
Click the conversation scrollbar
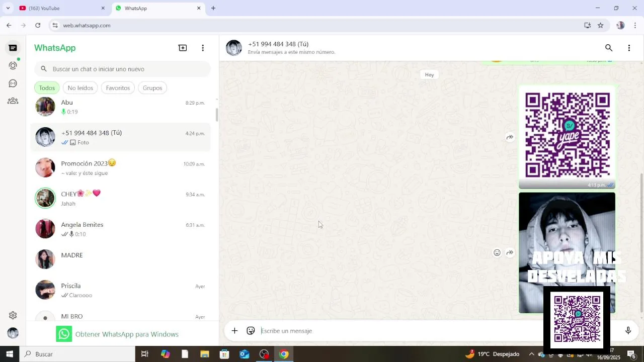(641, 243)
